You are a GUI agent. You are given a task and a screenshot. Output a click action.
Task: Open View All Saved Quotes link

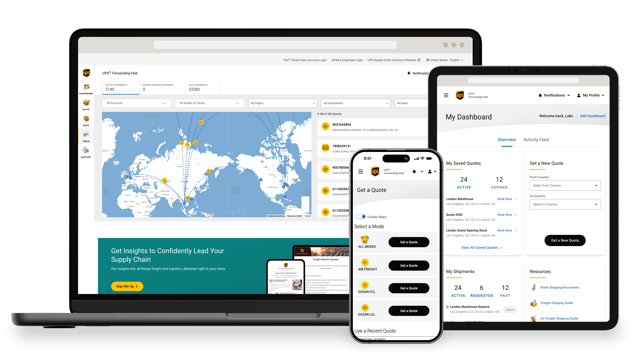click(480, 248)
